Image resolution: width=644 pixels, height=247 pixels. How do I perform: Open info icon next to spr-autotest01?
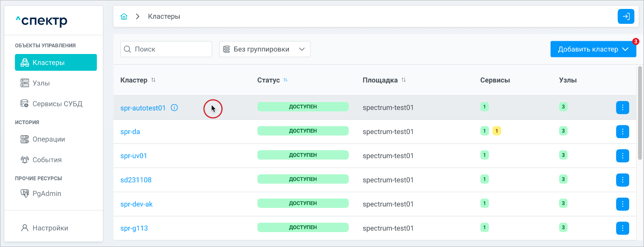click(174, 108)
